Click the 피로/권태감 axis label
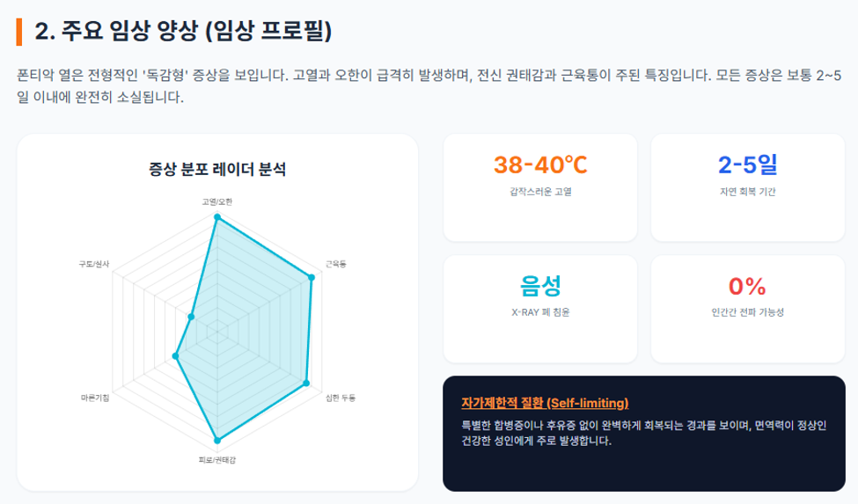The image size is (858, 504). 217,460
